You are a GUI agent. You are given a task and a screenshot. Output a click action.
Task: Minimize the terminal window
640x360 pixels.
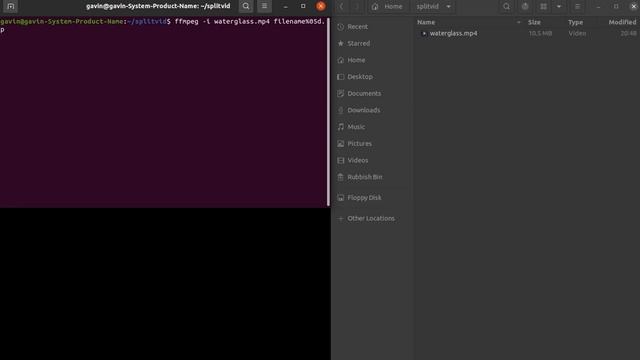coord(285,6)
